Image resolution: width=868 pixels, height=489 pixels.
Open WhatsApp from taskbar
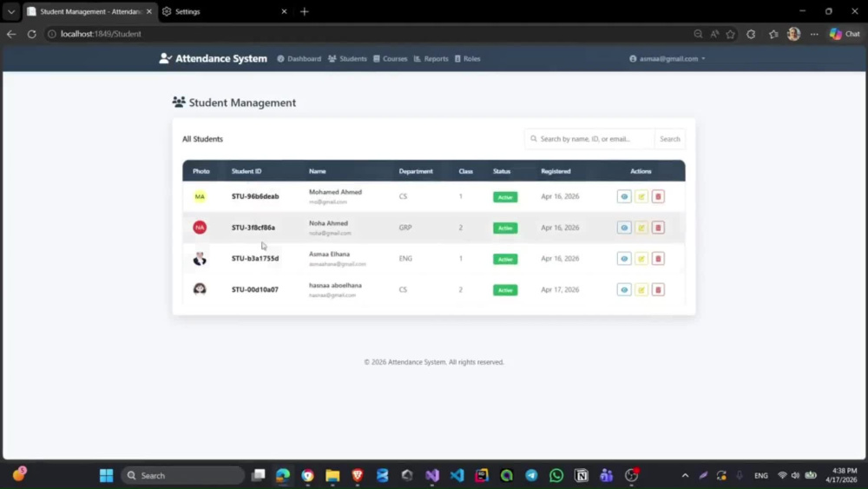(556, 475)
